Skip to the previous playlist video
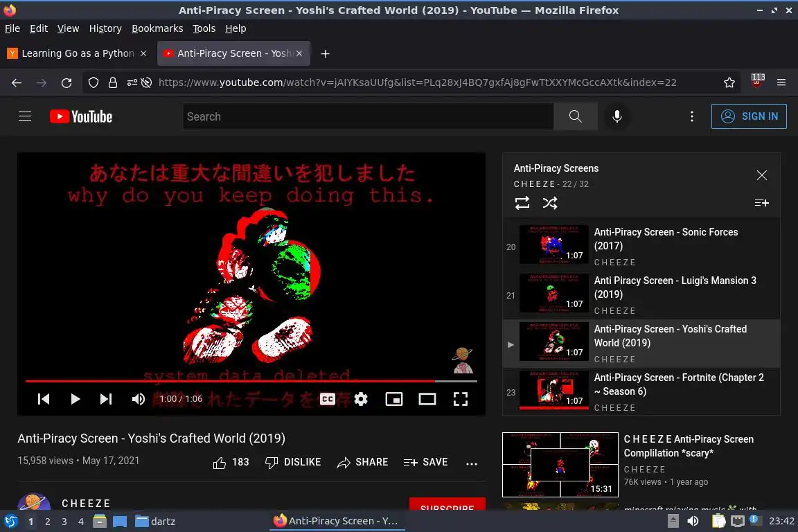Image resolution: width=798 pixels, height=532 pixels. (44, 399)
